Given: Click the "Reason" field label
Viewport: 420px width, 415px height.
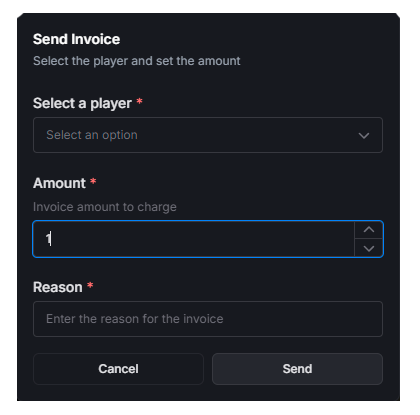Looking at the screenshot, I should 58,287.
